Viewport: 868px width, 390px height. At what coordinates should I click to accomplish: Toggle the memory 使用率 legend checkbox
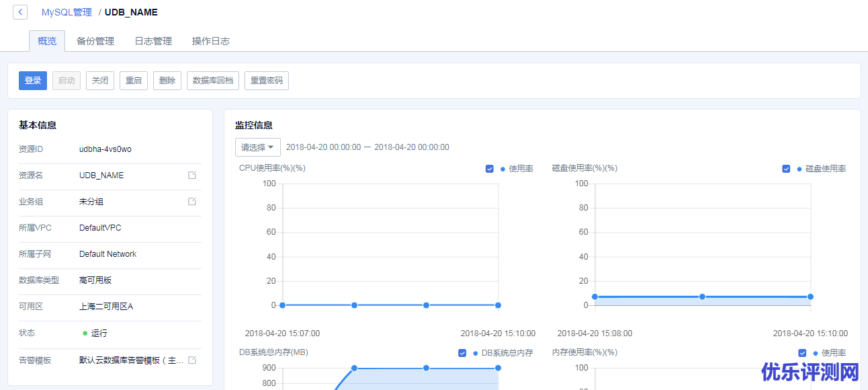click(802, 353)
